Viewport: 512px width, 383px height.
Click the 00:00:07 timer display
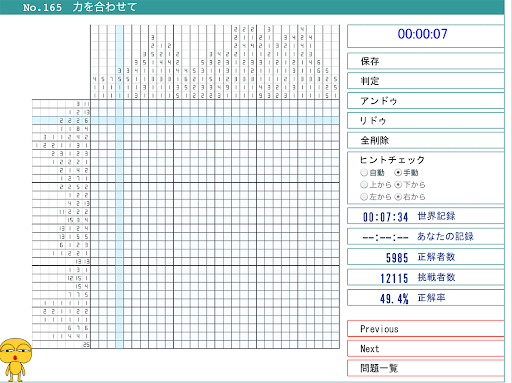tap(426, 36)
